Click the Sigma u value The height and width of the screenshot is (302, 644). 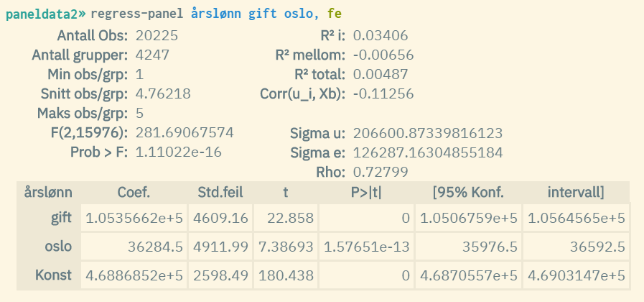click(x=427, y=133)
